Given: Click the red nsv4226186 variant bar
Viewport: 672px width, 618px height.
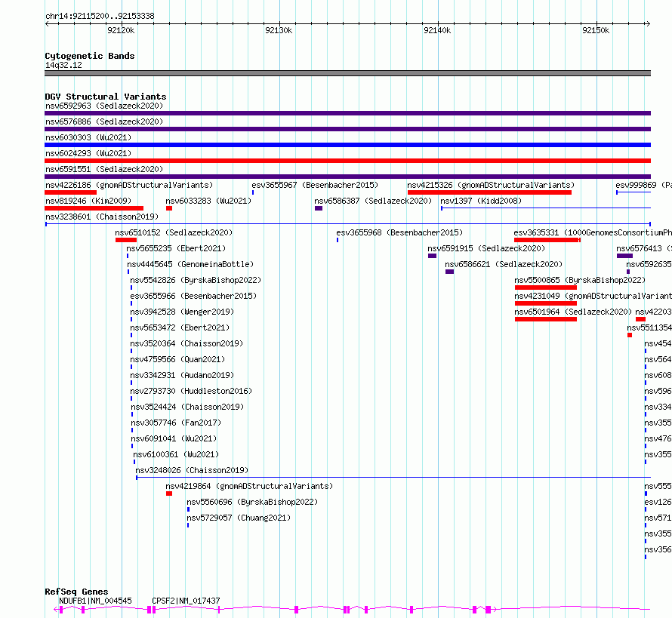Looking at the screenshot, I should coord(71,192).
